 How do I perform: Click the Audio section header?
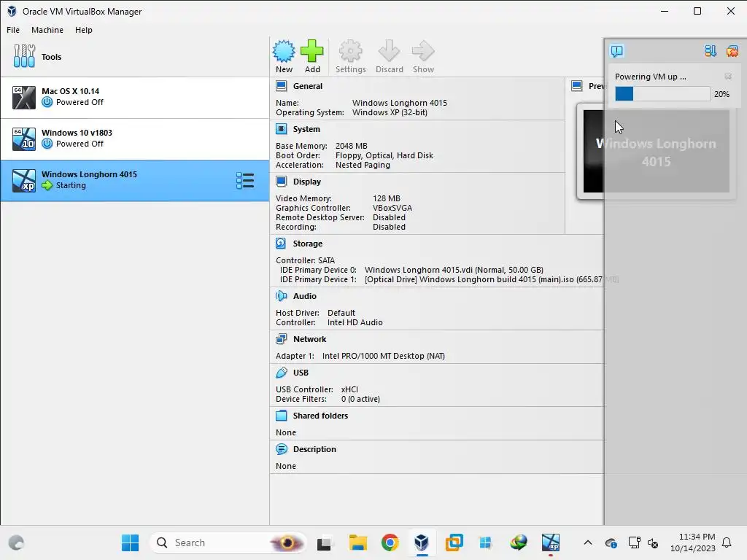pos(304,296)
